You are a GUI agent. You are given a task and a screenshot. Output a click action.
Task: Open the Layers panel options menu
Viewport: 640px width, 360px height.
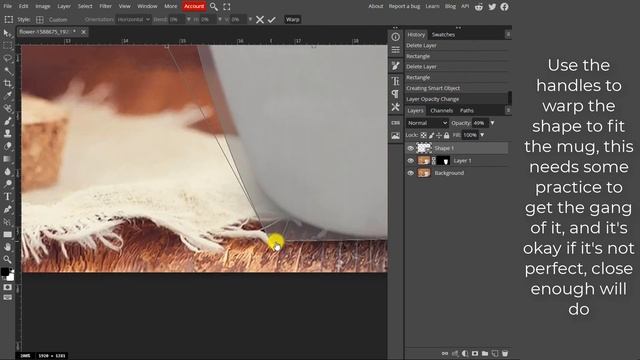[508, 110]
